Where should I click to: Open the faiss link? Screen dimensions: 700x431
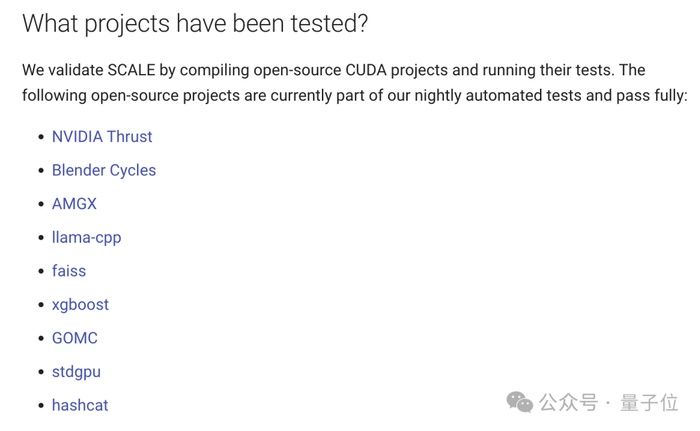69,271
